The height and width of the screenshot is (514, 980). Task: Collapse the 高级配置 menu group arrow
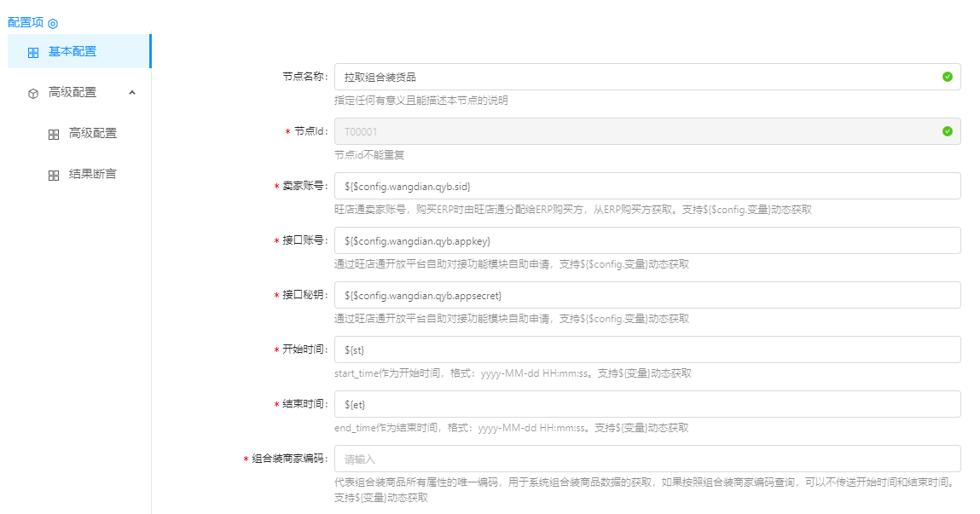pos(132,92)
